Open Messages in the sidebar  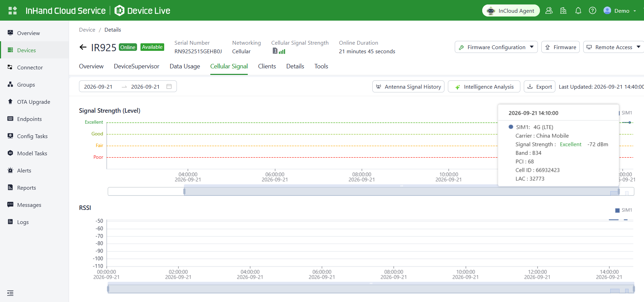coord(34,205)
